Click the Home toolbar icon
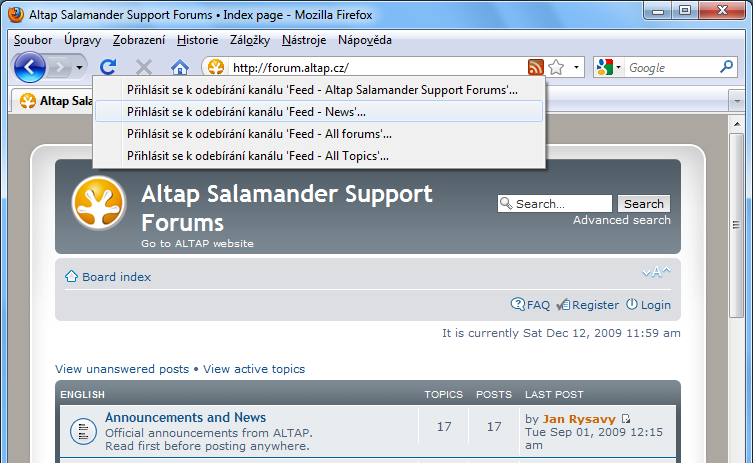Image resolution: width=753 pixels, height=463 pixels. tap(180, 68)
